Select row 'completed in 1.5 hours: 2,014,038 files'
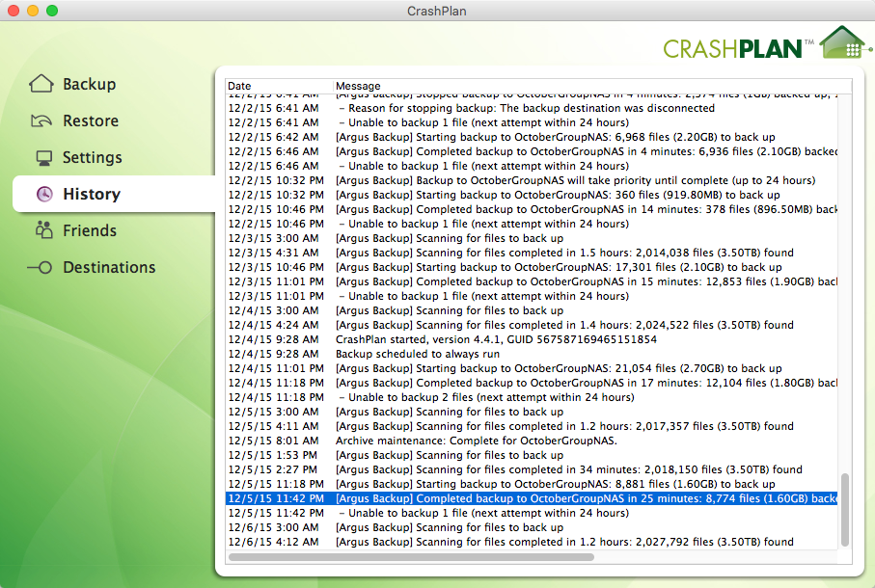This screenshot has width=875, height=588. coord(532,254)
